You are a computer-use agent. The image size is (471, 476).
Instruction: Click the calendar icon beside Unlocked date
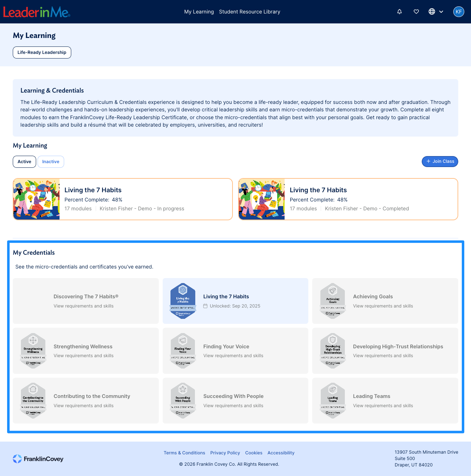coord(205,306)
